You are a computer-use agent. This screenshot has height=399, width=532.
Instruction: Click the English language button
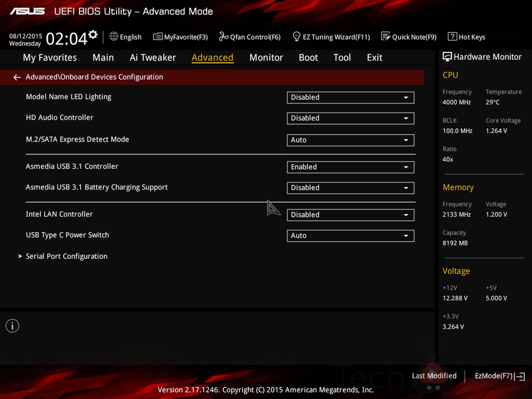pos(131,37)
